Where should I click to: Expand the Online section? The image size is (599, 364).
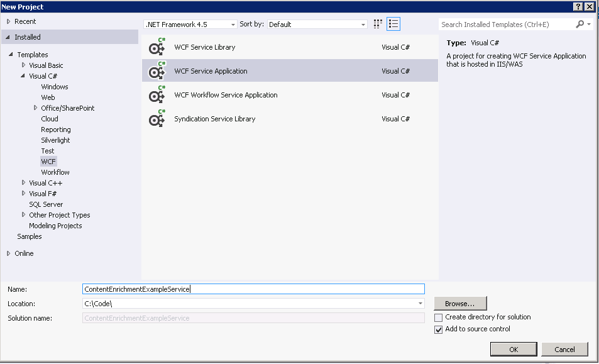tap(8, 253)
